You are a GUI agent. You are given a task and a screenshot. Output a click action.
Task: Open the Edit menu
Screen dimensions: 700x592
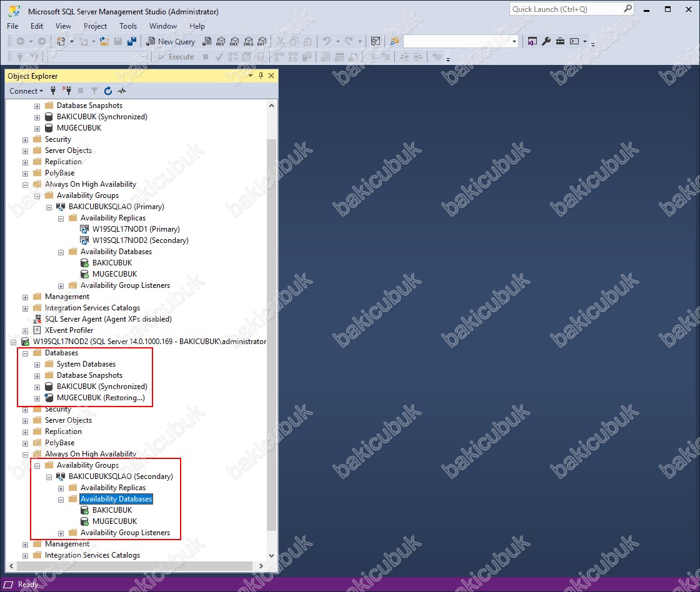coord(37,26)
